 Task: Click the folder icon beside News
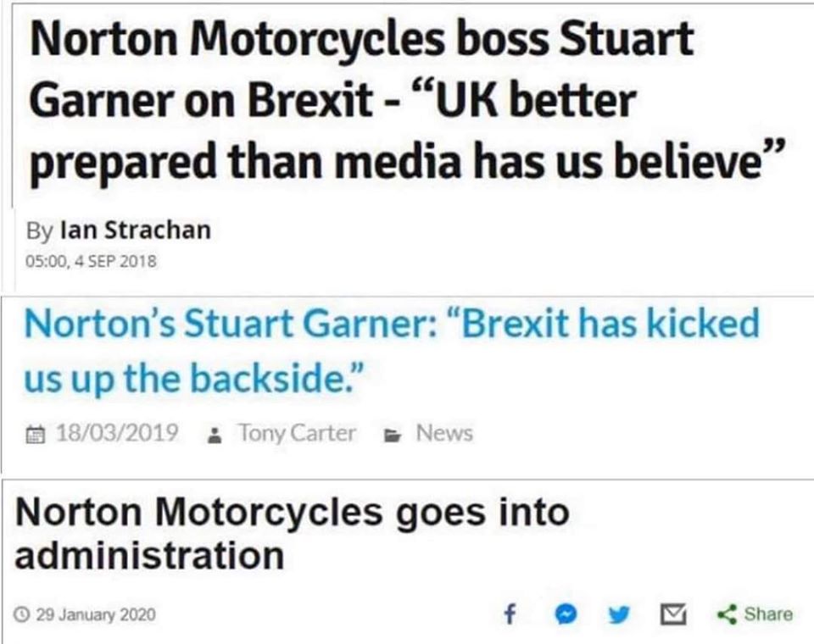click(393, 436)
